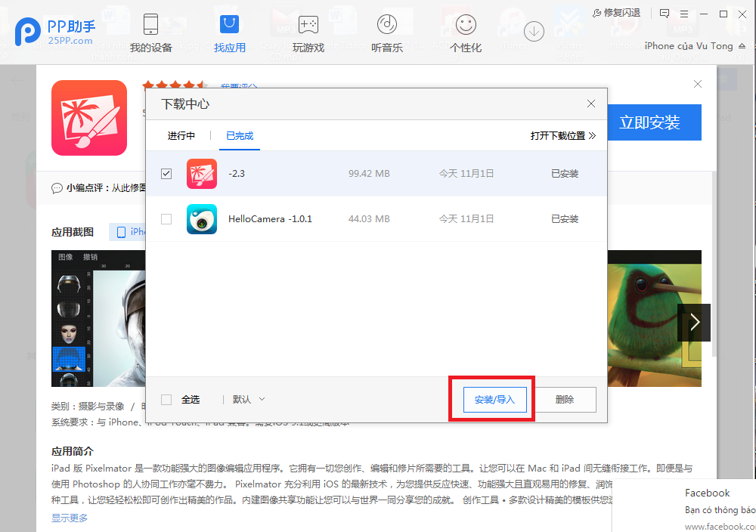Click the large Pixelmator app icon

pos(89,118)
